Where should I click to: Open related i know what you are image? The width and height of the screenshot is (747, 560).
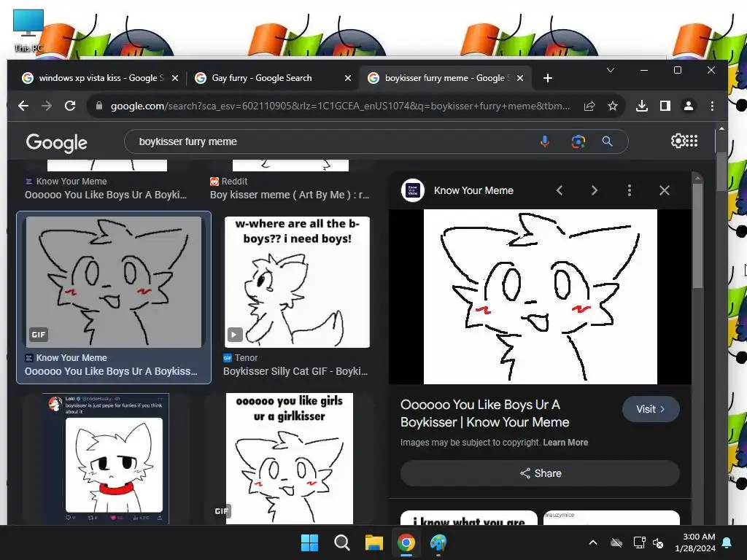tap(469, 518)
